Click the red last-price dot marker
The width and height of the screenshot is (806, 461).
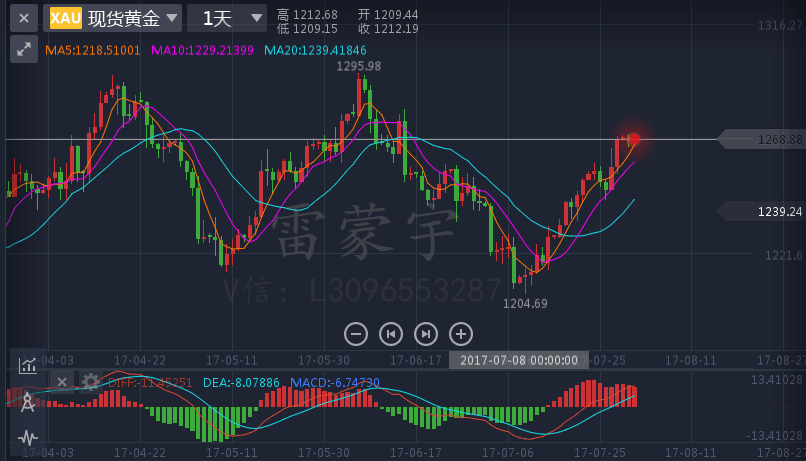[634, 139]
